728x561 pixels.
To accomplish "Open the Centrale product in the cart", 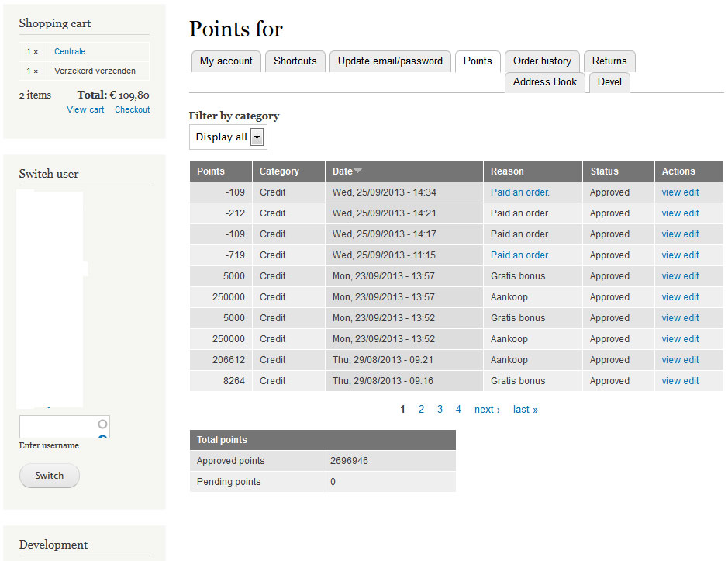I will pyautogui.click(x=70, y=51).
